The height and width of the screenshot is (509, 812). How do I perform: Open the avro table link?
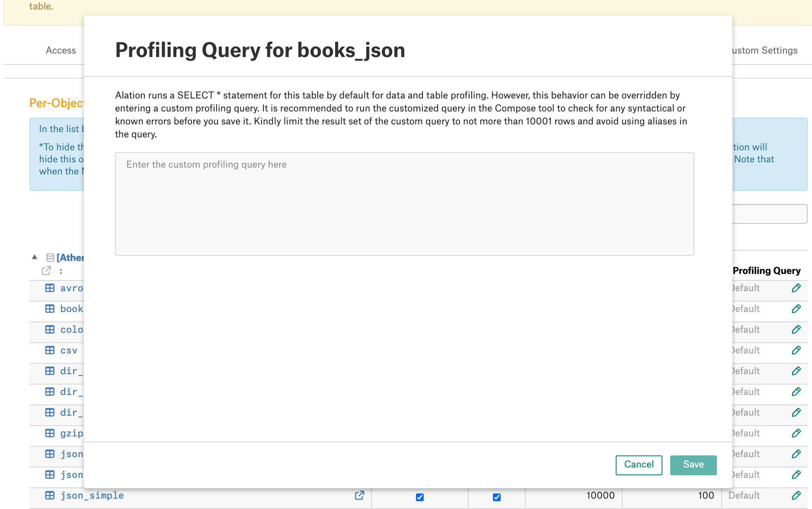(x=72, y=288)
